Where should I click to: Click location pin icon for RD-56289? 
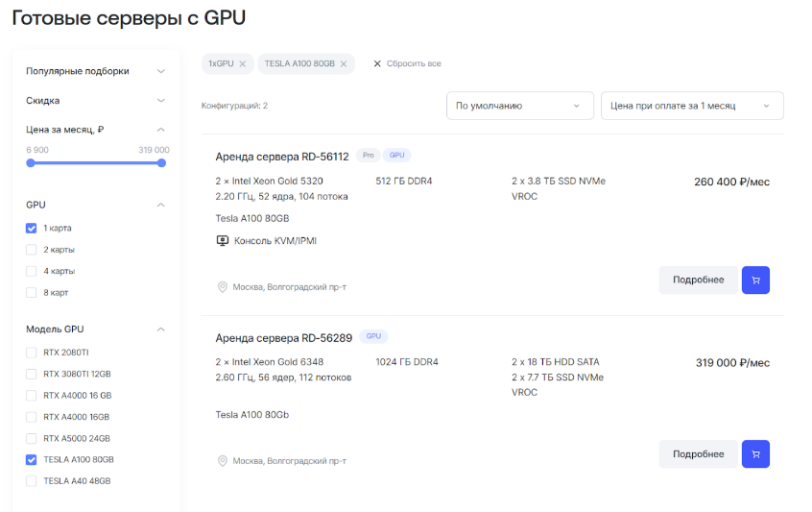coord(223,461)
